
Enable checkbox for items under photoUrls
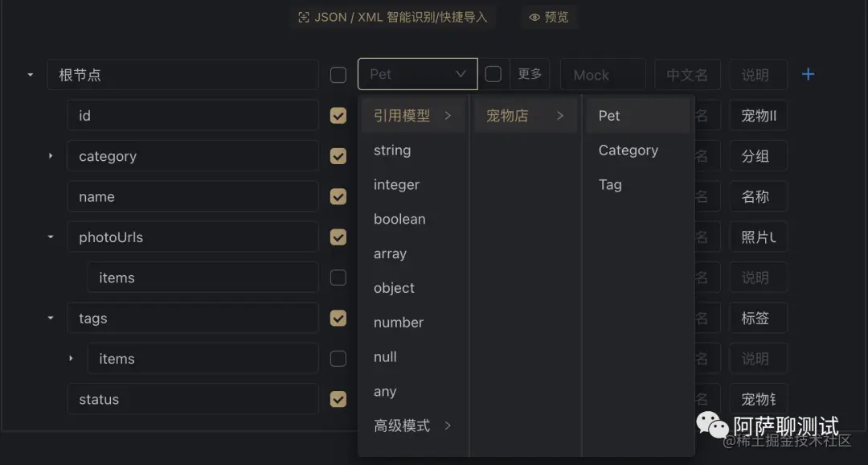click(338, 278)
